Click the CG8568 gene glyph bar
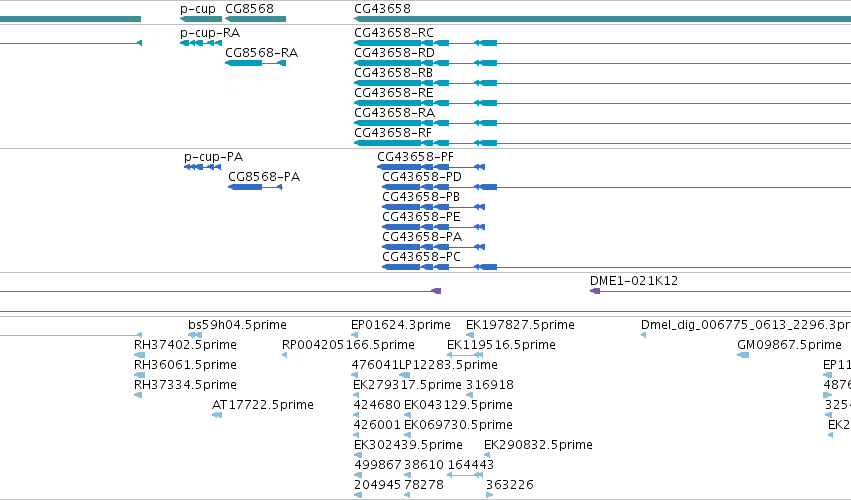The height and width of the screenshot is (500, 851). tap(255, 20)
